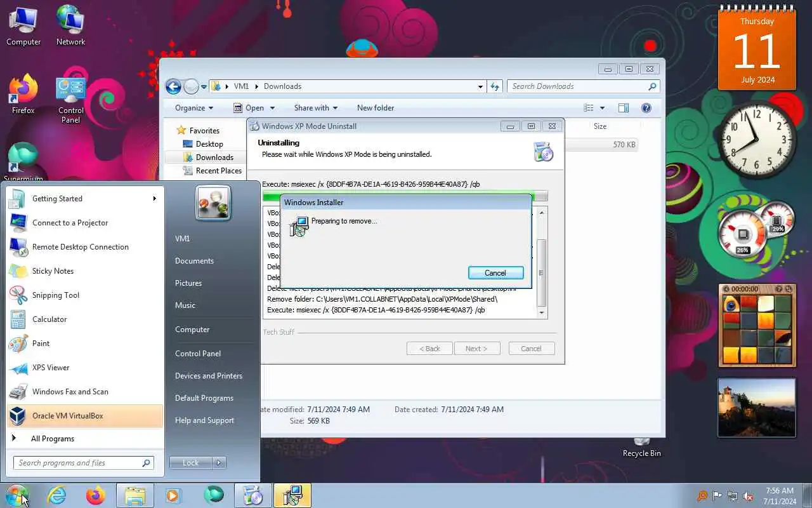Open Help and Support link
Viewport: 812px width, 508px height.
click(204, 420)
